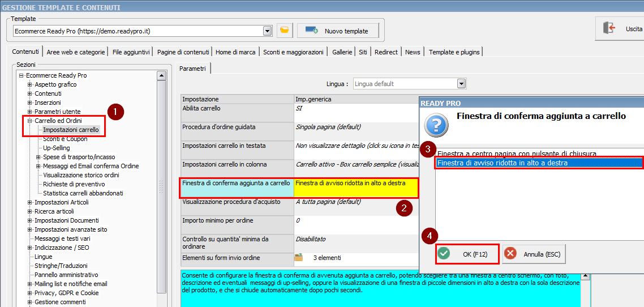Click the Visualizzazione procedura d'acquisto row
Image resolution: width=644 pixels, height=307 pixels.
pyautogui.click(x=300, y=206)
